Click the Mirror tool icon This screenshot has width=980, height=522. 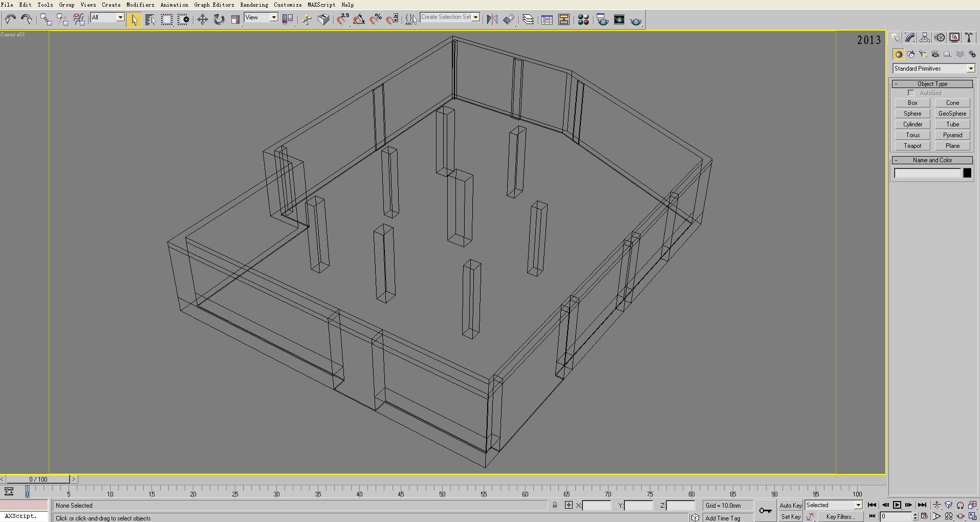coord(492,19)
